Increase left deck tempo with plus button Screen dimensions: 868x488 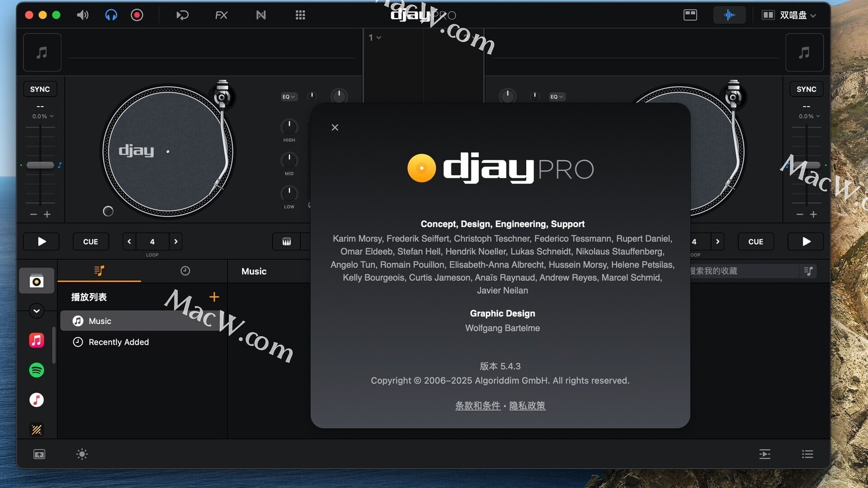pyautogui.click(x=47, y=215)
